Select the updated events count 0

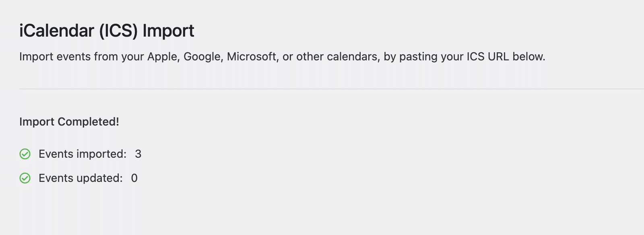click(134, 178)
